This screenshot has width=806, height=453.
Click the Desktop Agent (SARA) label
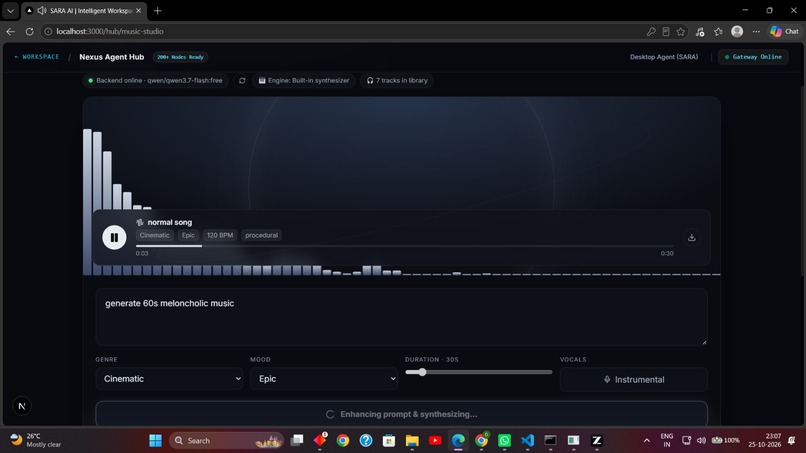[x=664, y=57]
